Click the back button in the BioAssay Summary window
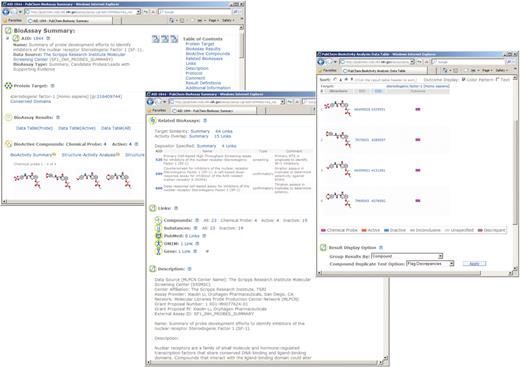 coord(6,12)
